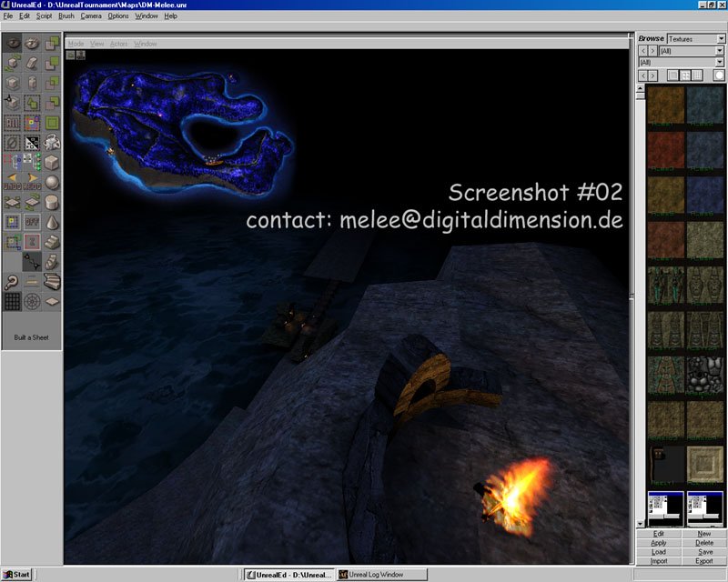Screen dimensions: 728x582
Task: Open the File menu
Action: point(8,15)
